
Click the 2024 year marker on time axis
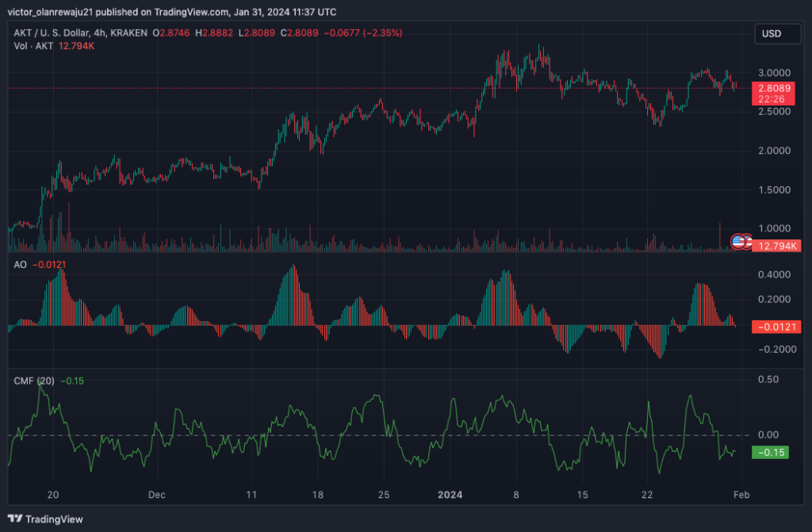click(450, 495)
